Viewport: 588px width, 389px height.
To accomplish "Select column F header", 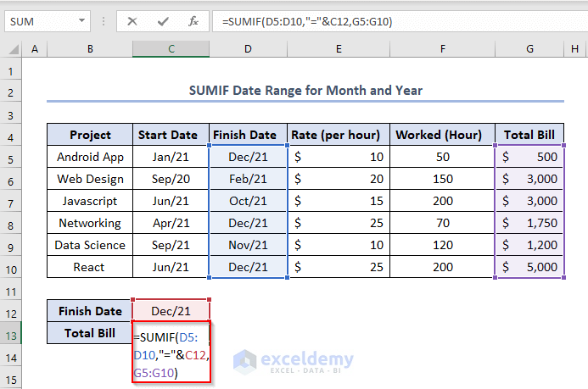I will (443, 49).
